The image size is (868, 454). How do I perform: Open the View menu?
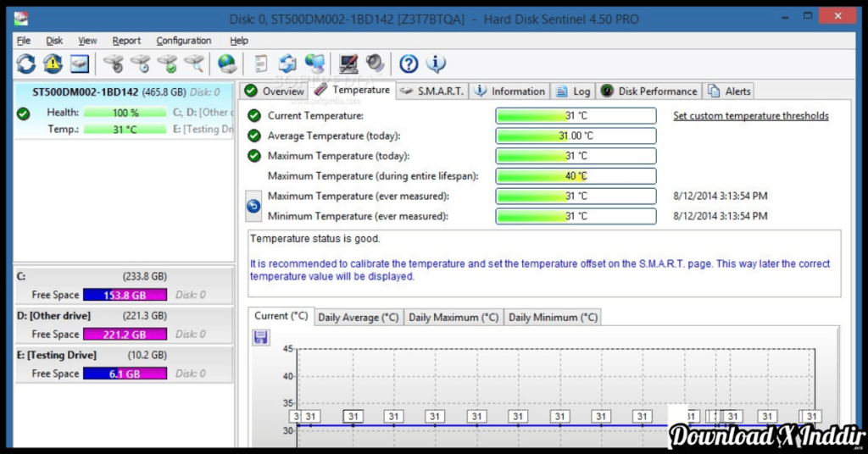coord(87,41)
